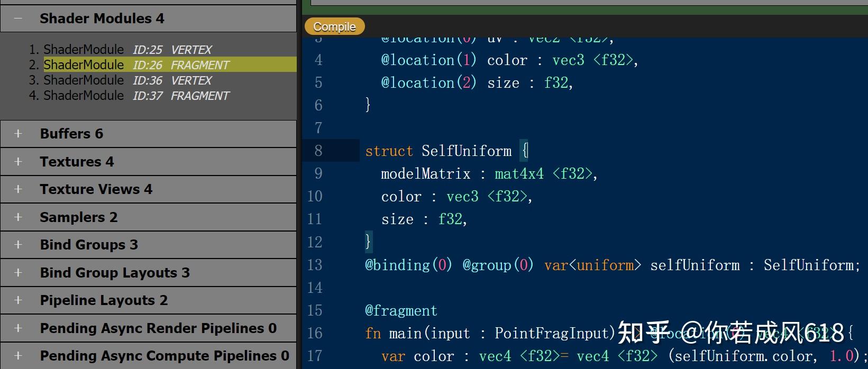Expand Pending Async Render Pipelines section
Viewport: 868px width, 369px height.
tap(19, 328)
